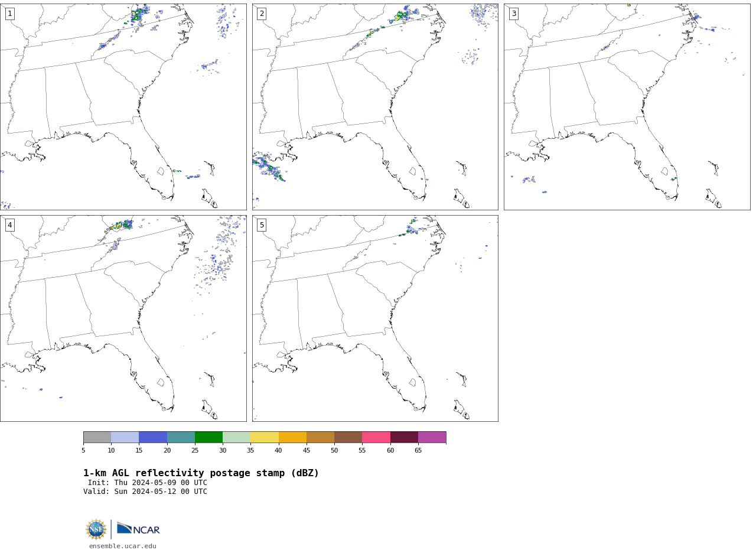Click the NSF logo

click(96, 529)
